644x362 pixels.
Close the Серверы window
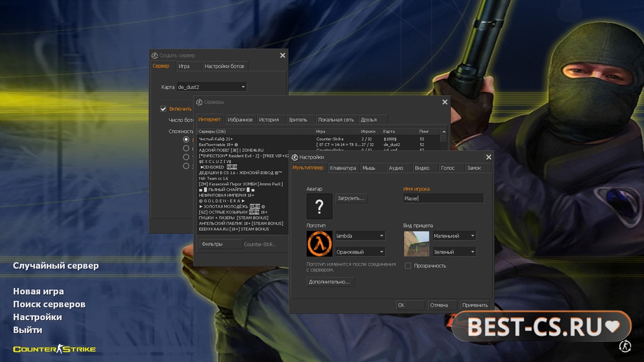pos(445,102)
